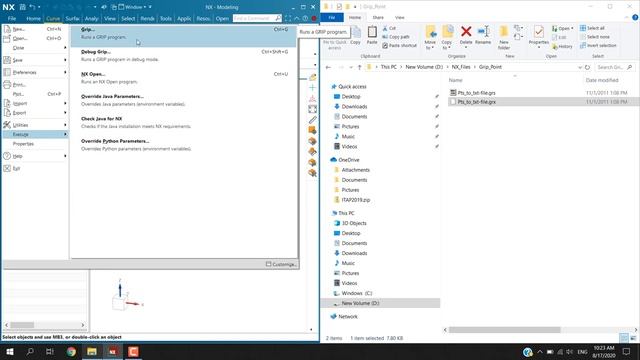This screenshot has width=640, height=360.
Task: Expand the Execute submenu item
Action: pos(35,134)
